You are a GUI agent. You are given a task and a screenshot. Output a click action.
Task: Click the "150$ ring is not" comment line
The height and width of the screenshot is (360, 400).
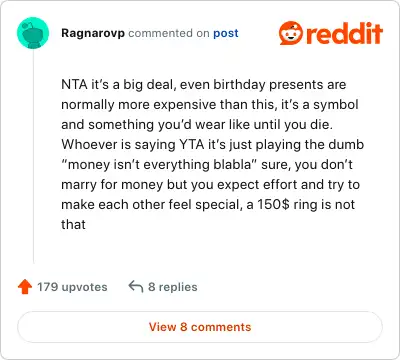208,205
